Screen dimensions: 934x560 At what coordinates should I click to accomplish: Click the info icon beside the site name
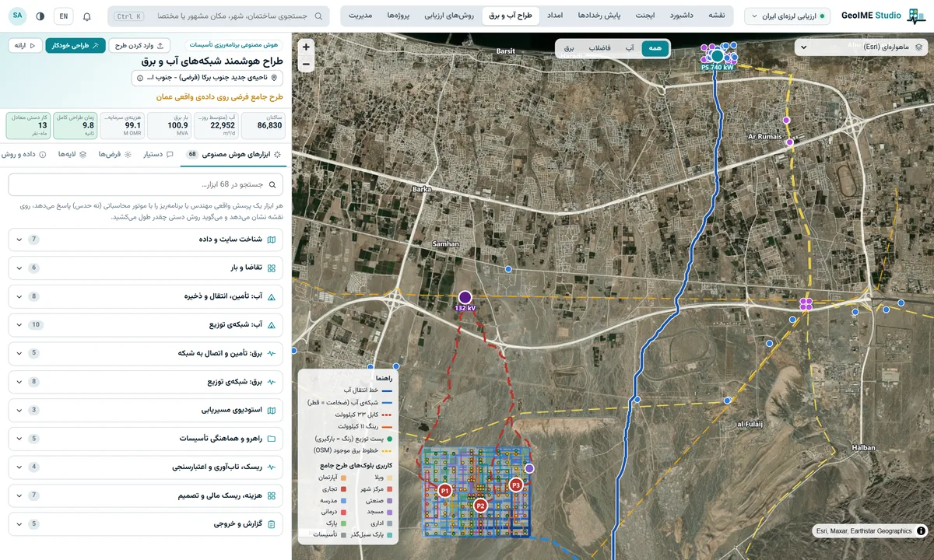click(x=140, y=78)
